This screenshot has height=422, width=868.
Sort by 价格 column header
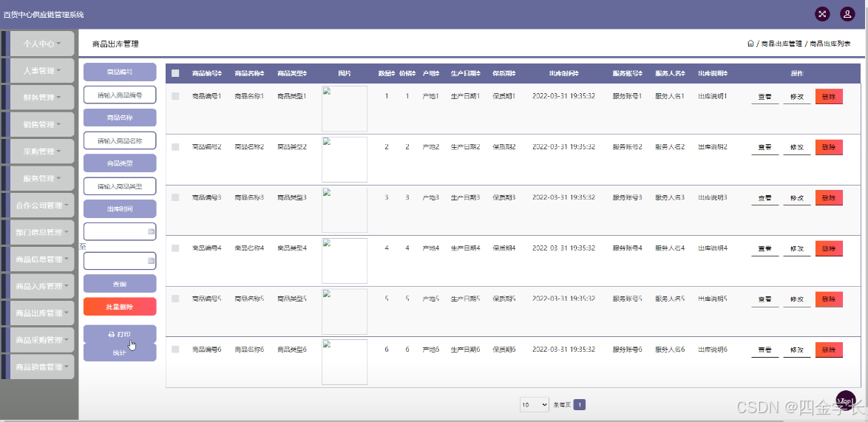point(408,74)
